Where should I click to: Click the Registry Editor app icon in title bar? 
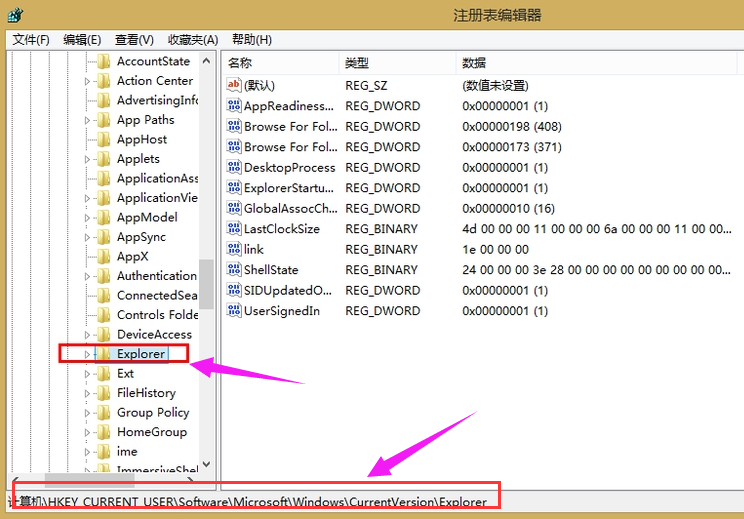pos(18,14)
